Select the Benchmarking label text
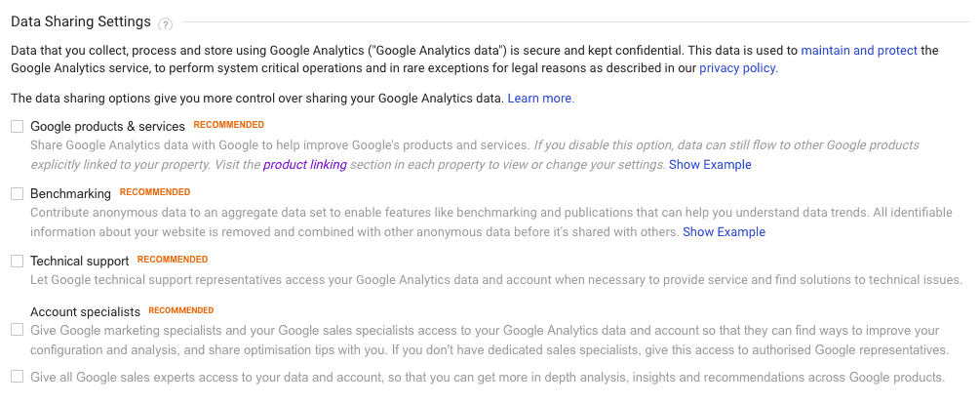980x405 pixels. [x=70, y=193]
